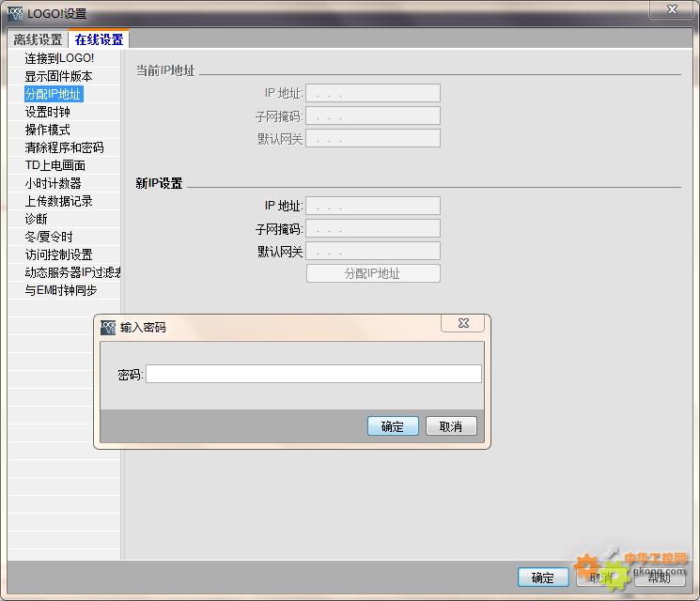The image size is (700, 601).
Task: Click the 密码 input field
Action: tap(314, 374)
